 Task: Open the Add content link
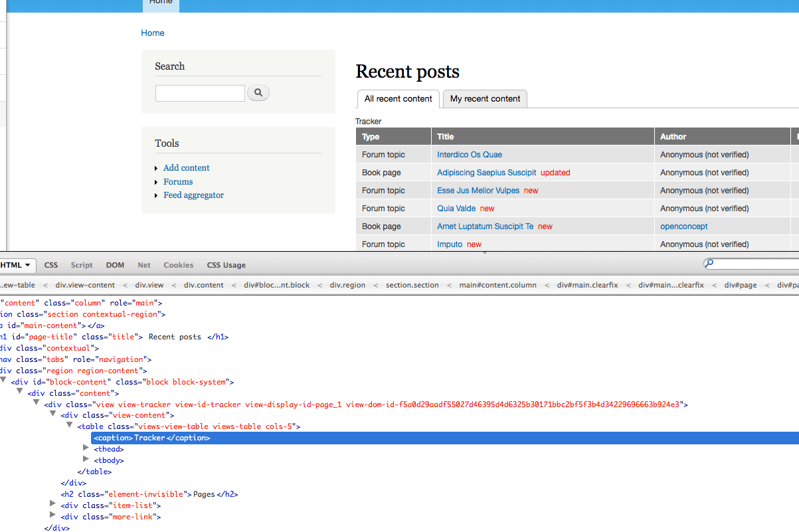coord(187,168)
